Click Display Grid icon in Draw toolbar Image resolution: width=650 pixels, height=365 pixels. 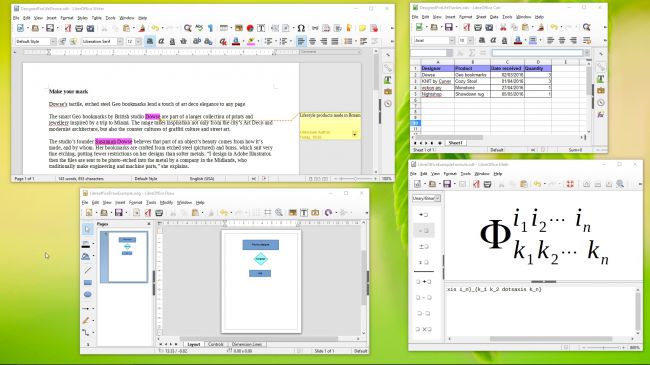[x=256, y=212]
